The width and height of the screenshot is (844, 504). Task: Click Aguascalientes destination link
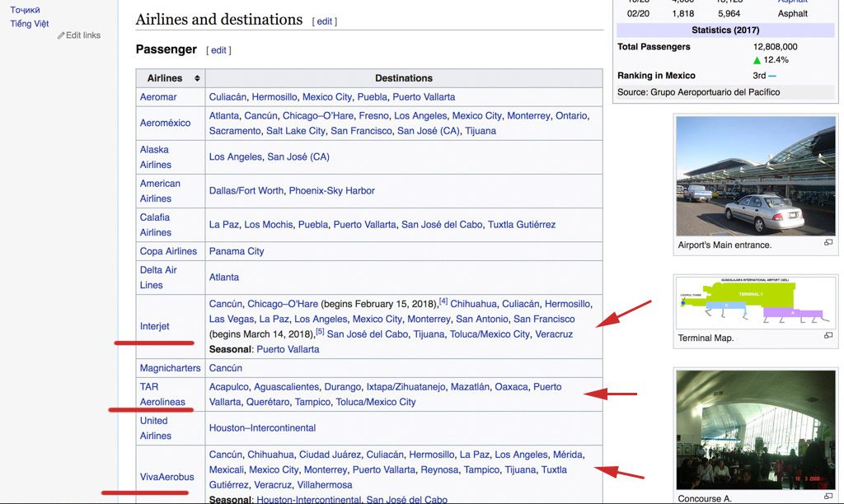point(286,387)
